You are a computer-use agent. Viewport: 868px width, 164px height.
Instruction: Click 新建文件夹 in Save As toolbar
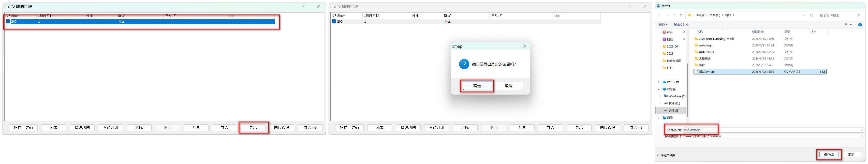click(x=681, y=25)
